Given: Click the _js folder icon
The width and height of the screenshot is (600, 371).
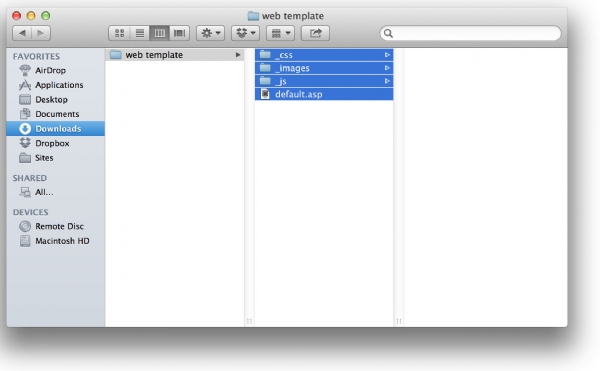Looking at the screenshot, I should (265, 81).
